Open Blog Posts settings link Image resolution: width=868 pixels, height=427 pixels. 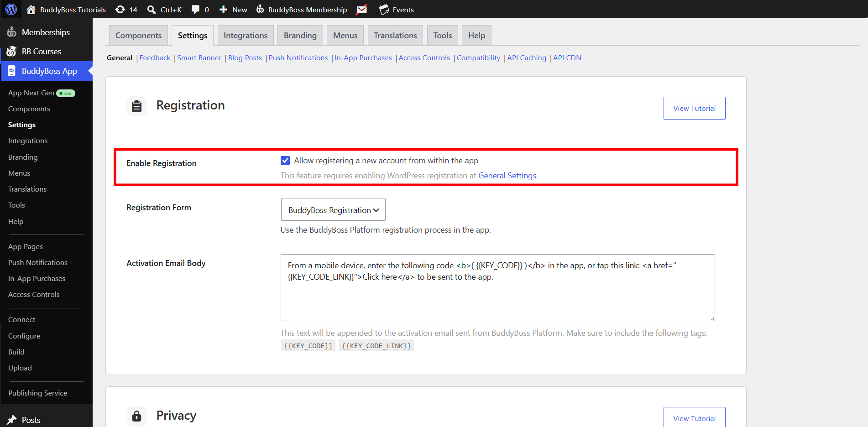click(245, 58)
